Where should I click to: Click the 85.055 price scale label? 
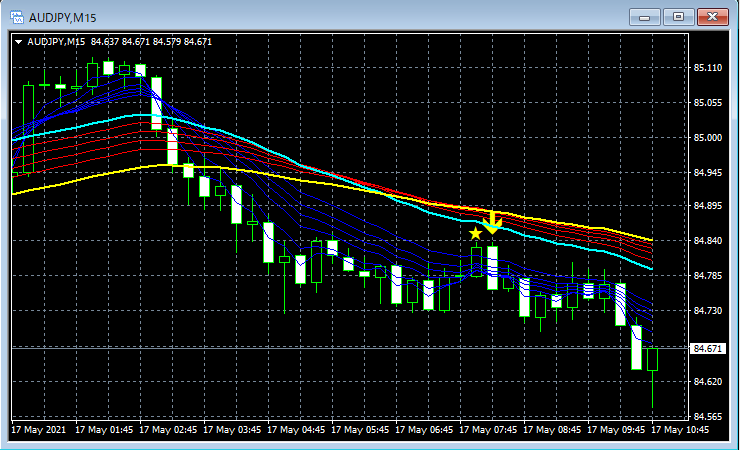[x=707, y=103]
